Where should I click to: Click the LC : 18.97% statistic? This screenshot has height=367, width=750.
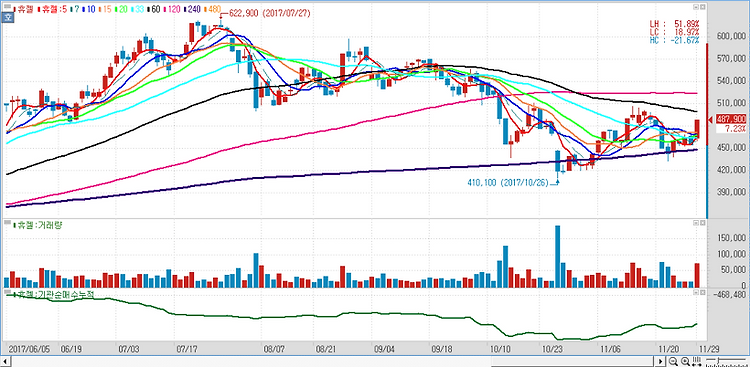pos(674,32)
